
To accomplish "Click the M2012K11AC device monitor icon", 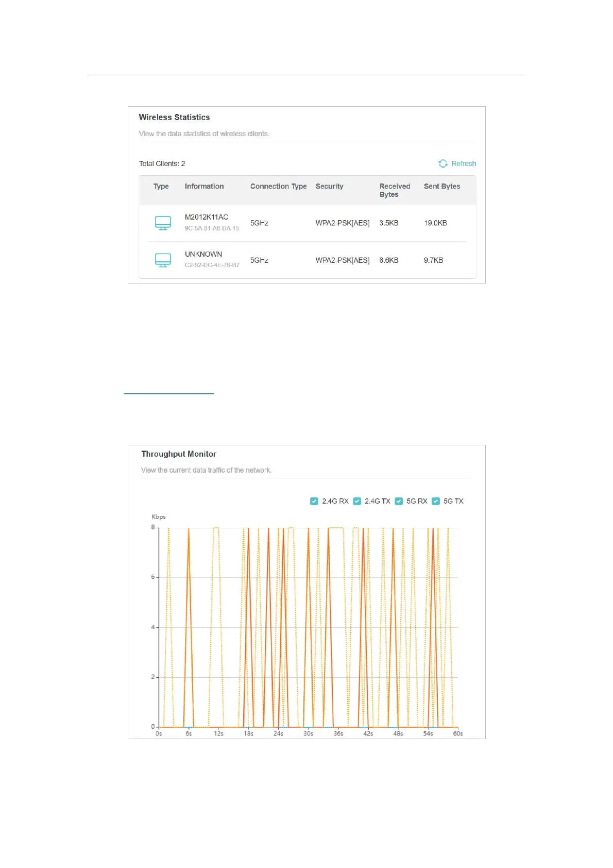I will pyautogui.click(x=163, y=223).
